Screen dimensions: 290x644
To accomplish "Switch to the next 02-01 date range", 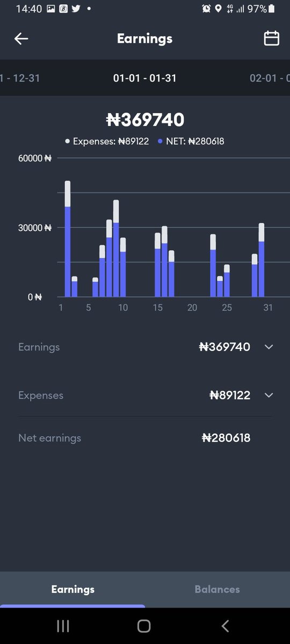I will coord(270,78).
